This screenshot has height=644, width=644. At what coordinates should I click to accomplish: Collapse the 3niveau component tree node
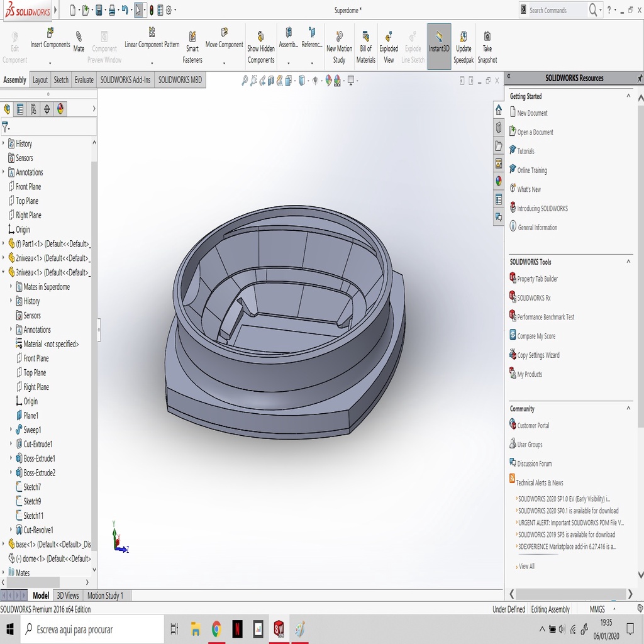point(4,272)
